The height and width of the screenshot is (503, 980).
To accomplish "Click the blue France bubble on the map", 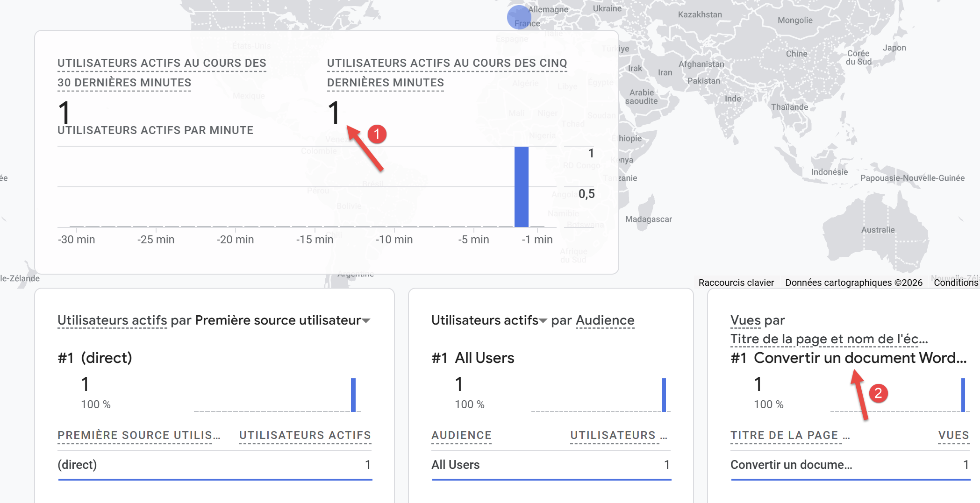I will point(518,17).
